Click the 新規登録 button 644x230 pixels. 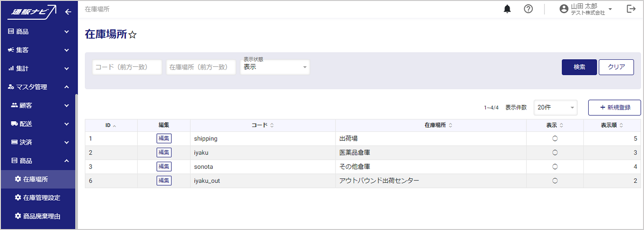(x=614, y=108)
